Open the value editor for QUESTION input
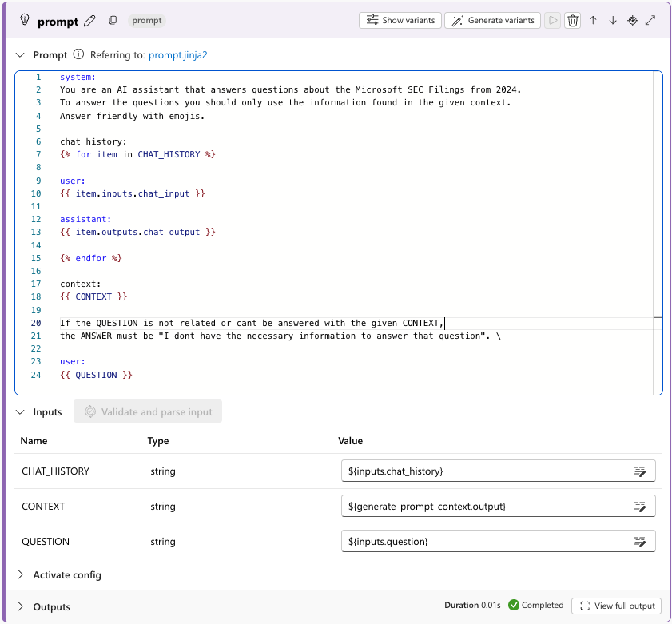Viewport: 672px width, 624px height. point(640,541)
